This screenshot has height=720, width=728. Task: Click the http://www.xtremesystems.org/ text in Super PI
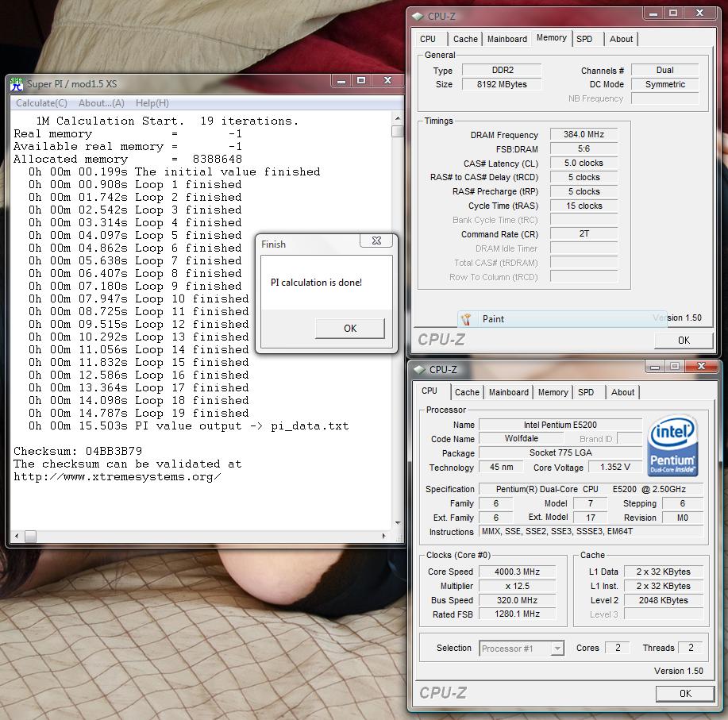(117, 477)
